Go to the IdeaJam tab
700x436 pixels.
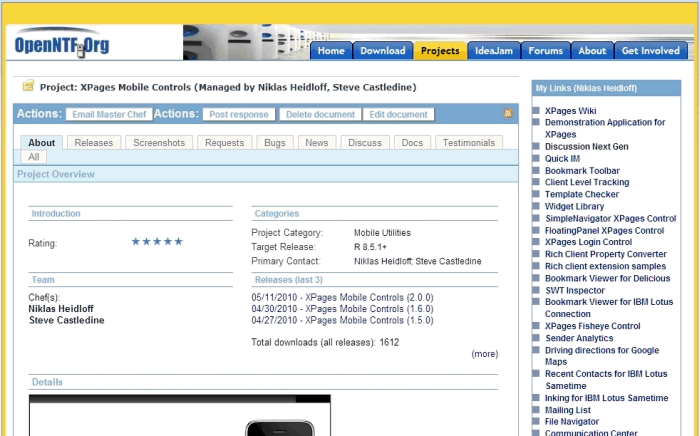[494, 51]
